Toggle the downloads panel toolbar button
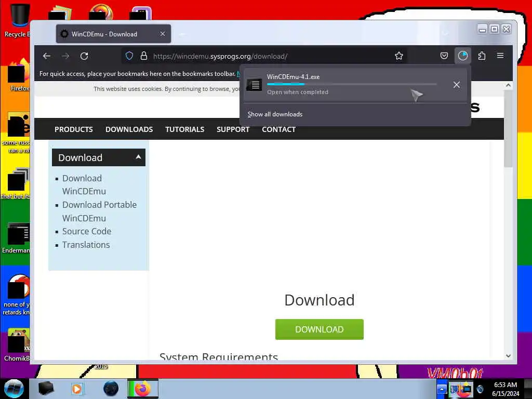 [x=463, y=56]
